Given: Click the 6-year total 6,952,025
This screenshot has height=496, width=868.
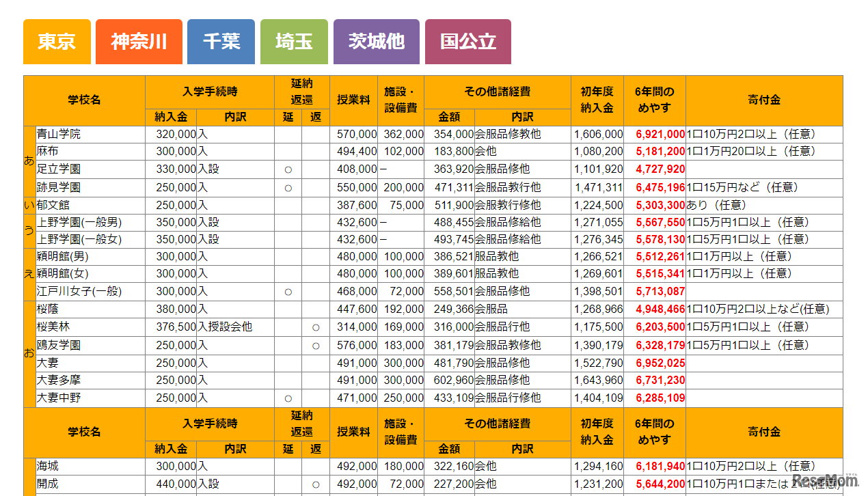Looking at the screenshot, I should [x=660, y=363].
